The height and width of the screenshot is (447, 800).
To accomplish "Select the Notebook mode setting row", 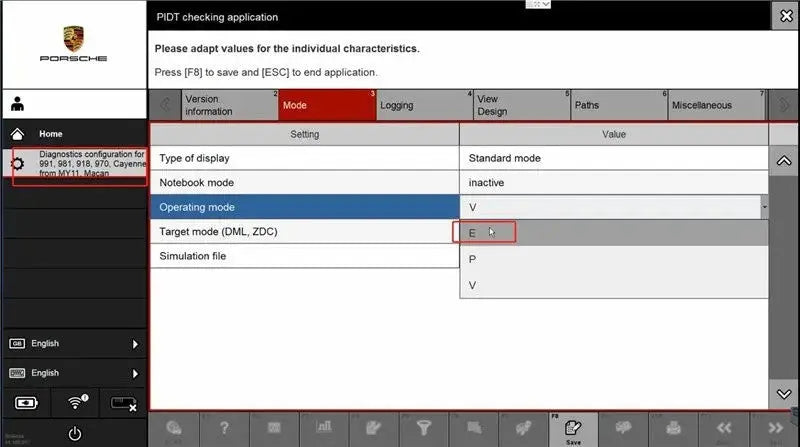I will click(304, 183).
